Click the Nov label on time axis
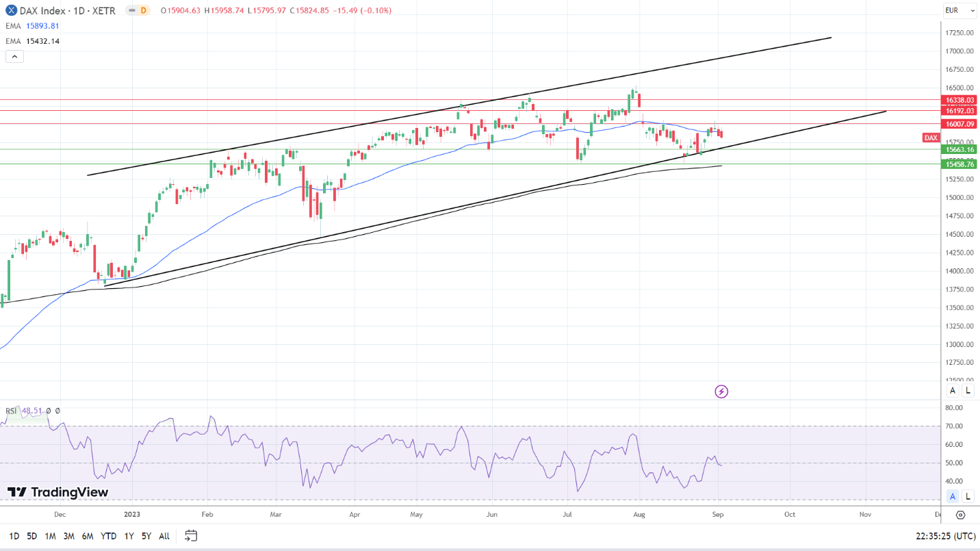 point(865,514)
